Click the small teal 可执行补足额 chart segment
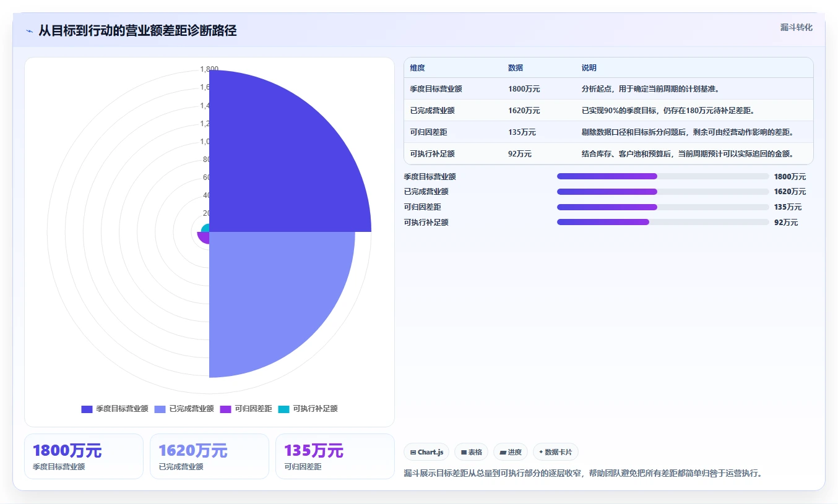Image resolution: width=838 pixels, height=504 pixels. coord(206,228)
